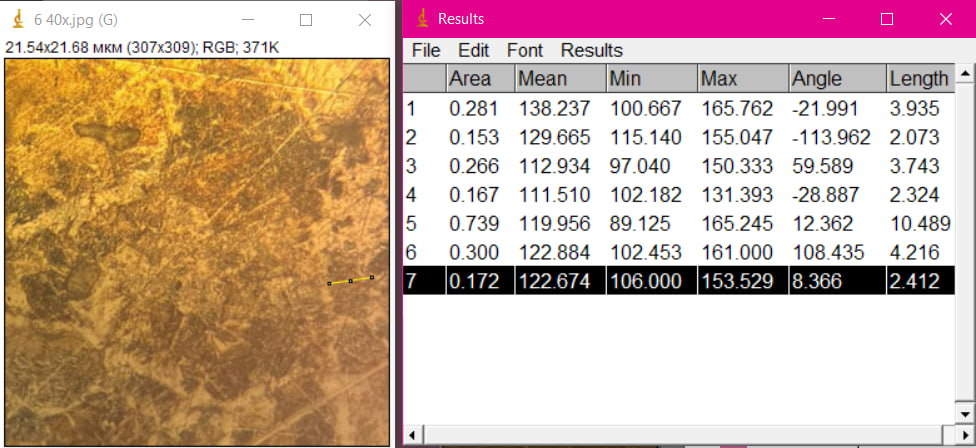Click the left endpoint handle of yellow line
The height and width of the screenshot is (448, 976).
click(329, 284)
